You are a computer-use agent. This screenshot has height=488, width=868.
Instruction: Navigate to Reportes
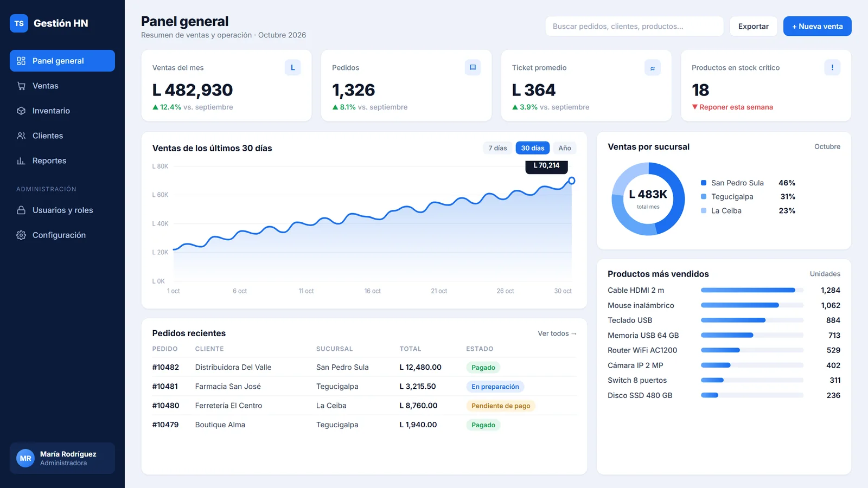click(x=62, y=160)
